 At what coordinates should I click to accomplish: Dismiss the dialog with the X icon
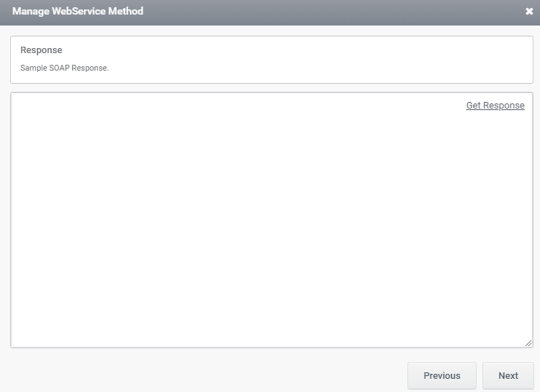(529, 11)
